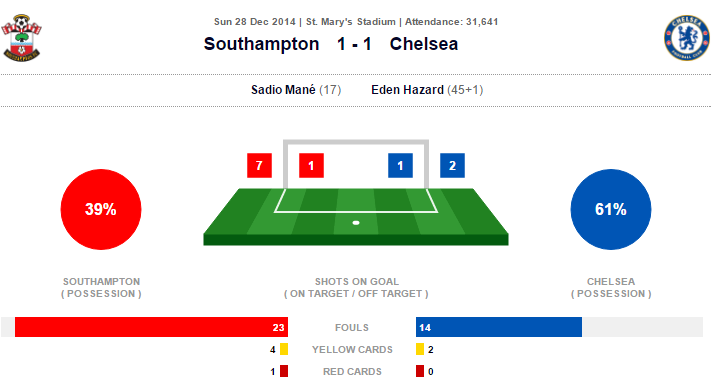Click the Southampton team name in the scoreline
The width and height of the screenshot is (717, 379).
261,44
